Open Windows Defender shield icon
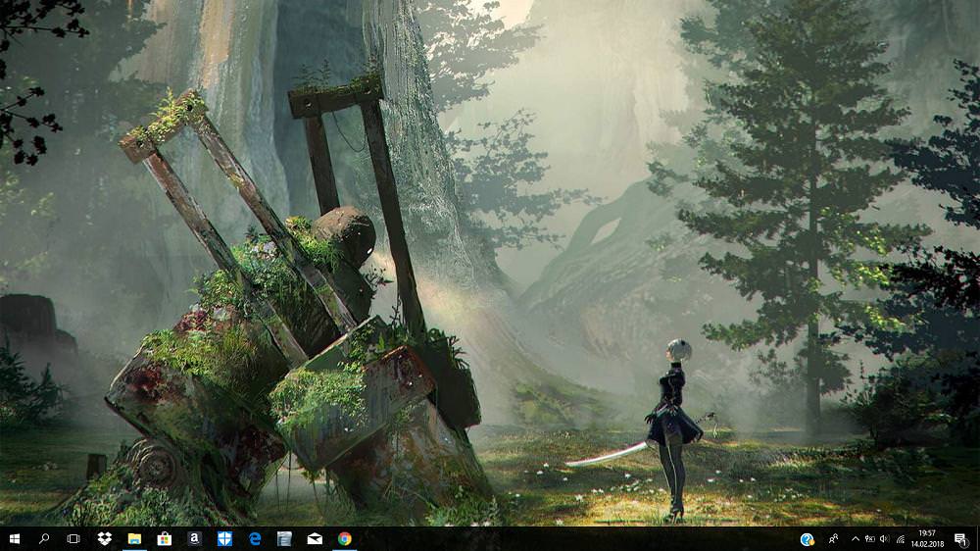 click(224, 538)
